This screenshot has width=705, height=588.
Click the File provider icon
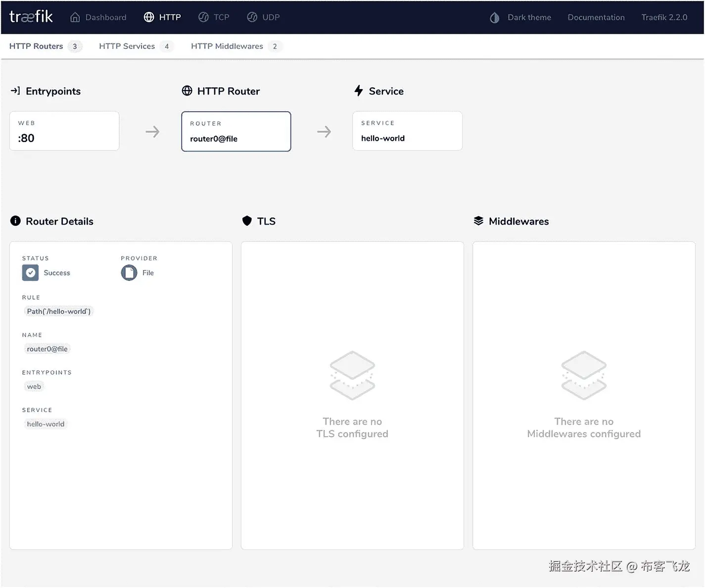pyautogui.click(x=129, y=272)
